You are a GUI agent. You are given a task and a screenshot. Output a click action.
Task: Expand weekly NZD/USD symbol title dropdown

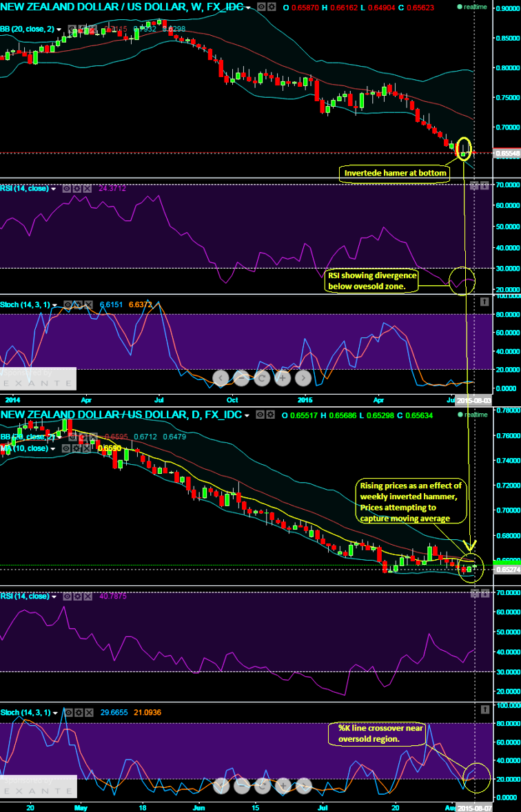click(x=248, y=8)
